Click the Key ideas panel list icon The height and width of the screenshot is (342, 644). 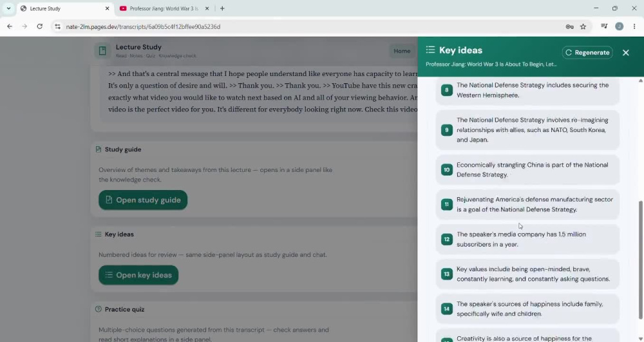point(430,50)
